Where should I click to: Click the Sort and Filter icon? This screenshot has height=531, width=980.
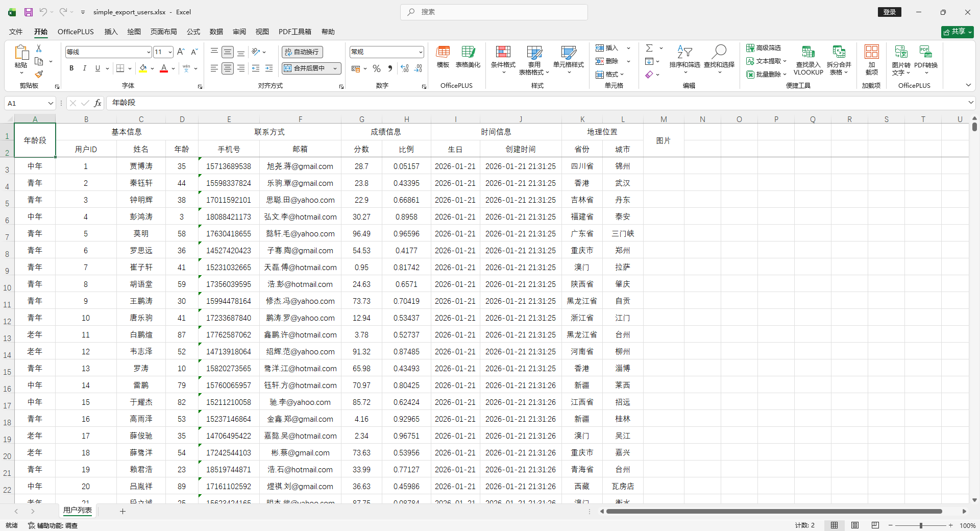click(684, 53)
